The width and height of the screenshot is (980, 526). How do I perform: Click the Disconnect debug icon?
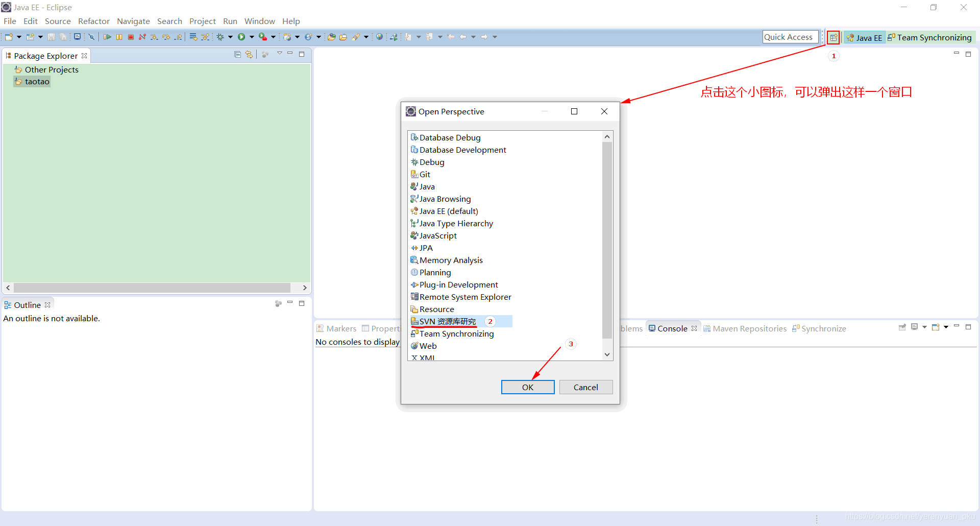point(142,37)
